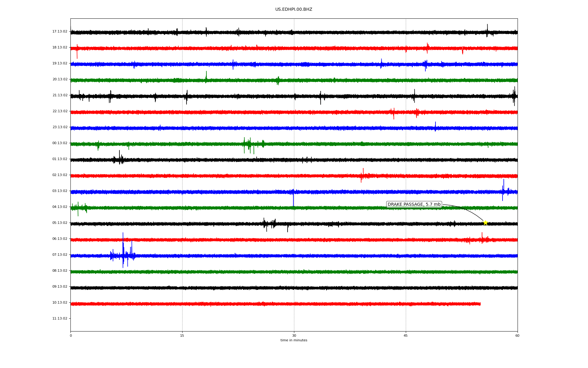Click the 23:13:02 time label
The image size is (588, 368).
coord(60,127)
